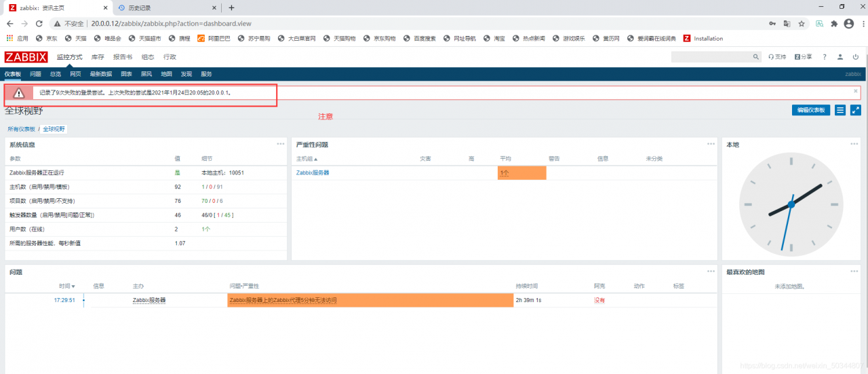Viewport: 868px width, 374px height.
Task: Open Zabbix服务器 host group link
Action: pyautogui.click(x=313, y=172)
